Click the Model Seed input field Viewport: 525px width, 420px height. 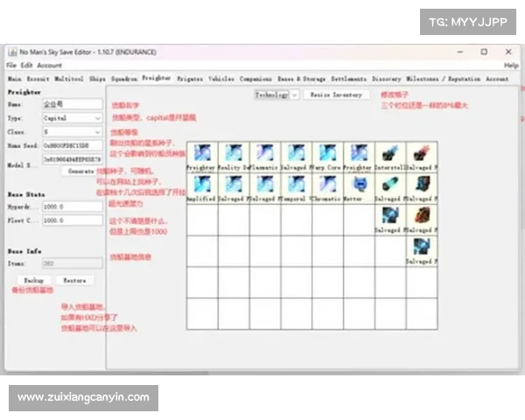(x=73, y=159)
